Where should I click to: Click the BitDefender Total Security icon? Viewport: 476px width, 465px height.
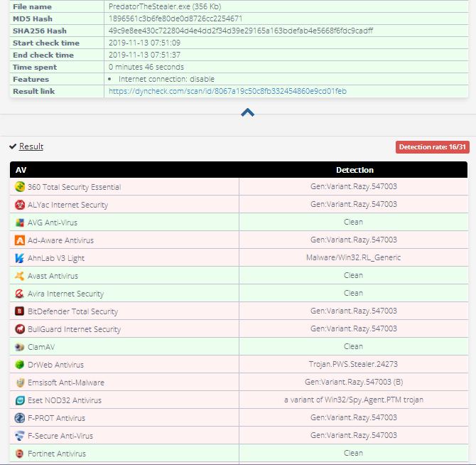(20, 311)
